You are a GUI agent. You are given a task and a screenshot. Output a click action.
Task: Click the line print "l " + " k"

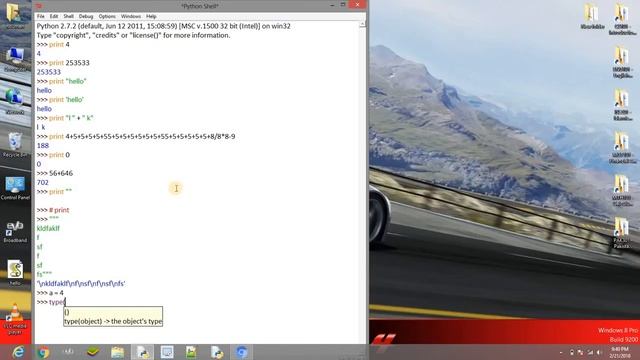[x=65, y=118]
